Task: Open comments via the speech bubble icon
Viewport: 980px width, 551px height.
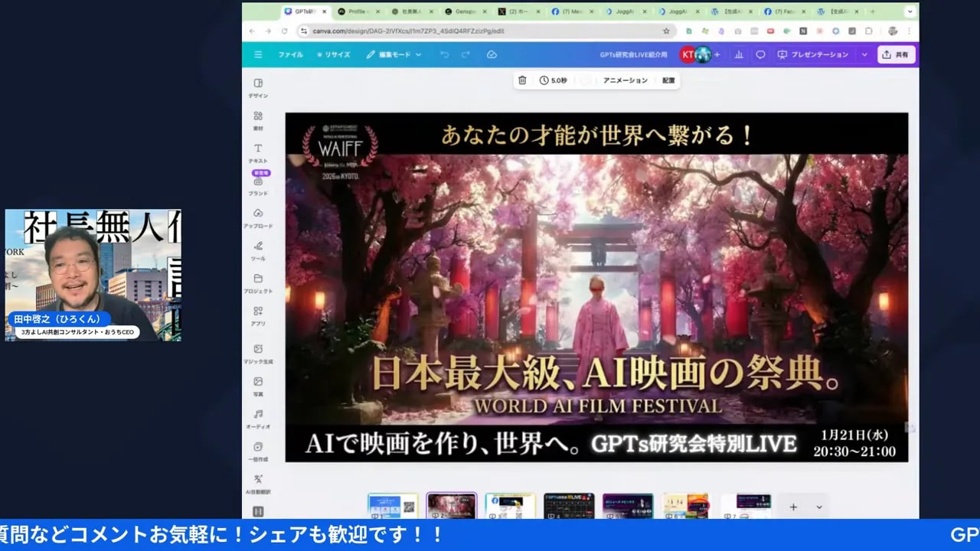Action: (x=760, y=54)
